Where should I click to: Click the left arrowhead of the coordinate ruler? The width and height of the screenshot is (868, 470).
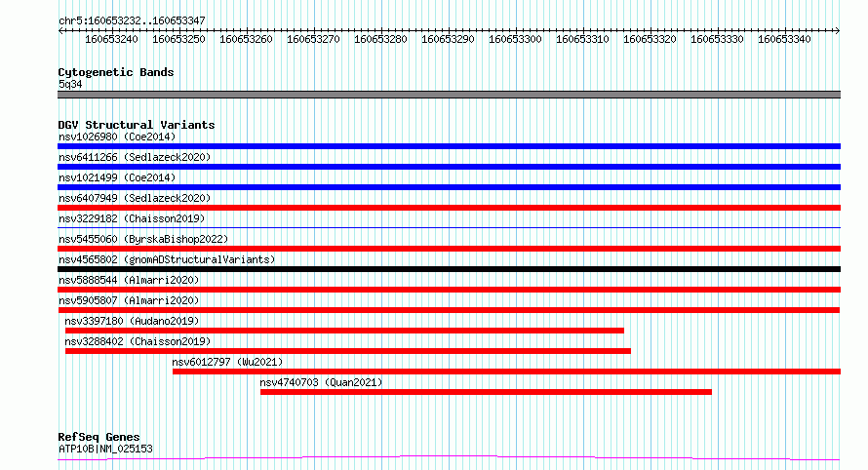click(x=60, y=31)
